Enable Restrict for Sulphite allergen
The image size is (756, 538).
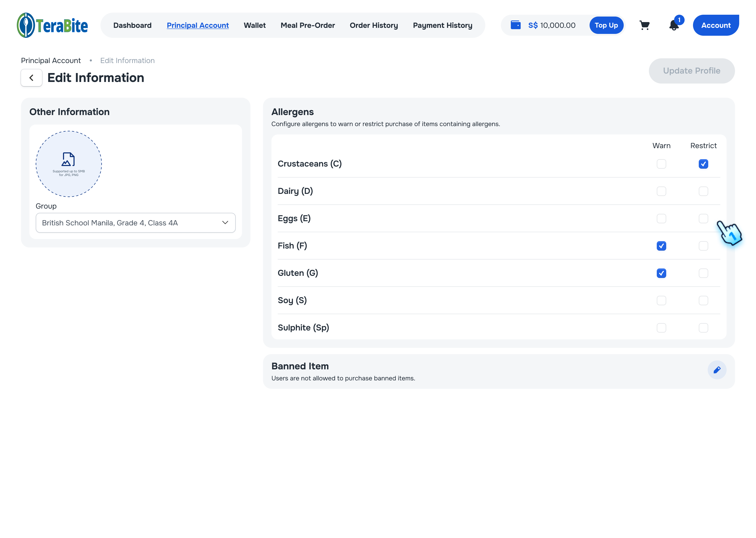click(703, 328)
